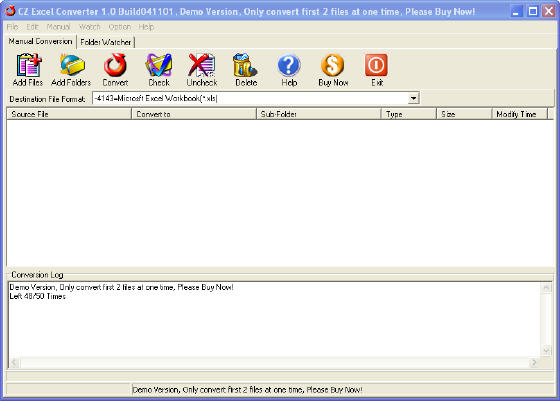Image resolution: width=560 pixels, height=401 pixels.
Task: Click the Buy Now dollar icon
Action: (332, 65)
